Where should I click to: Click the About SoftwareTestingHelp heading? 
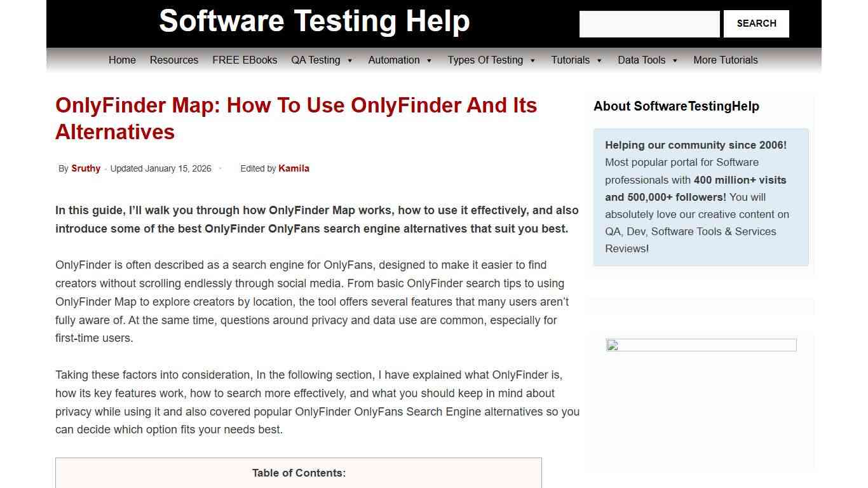point(676,106)
